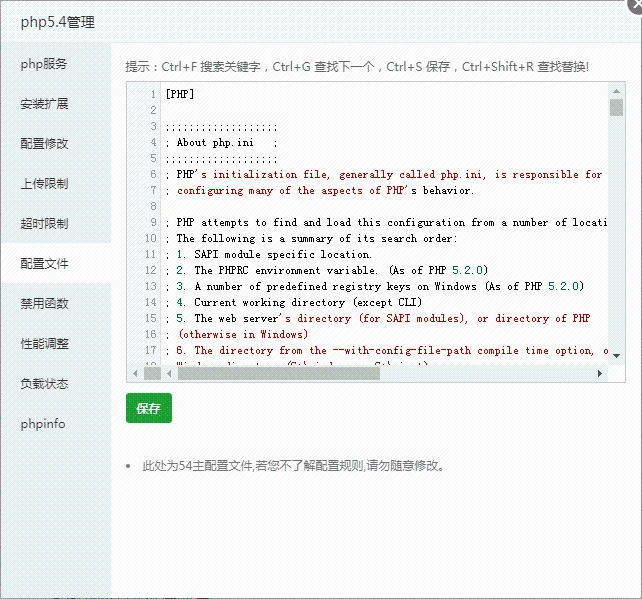This screenshot has width=642, height=599.
Task: Click line number 17 in gutter
Action: [x=151, y=350]
